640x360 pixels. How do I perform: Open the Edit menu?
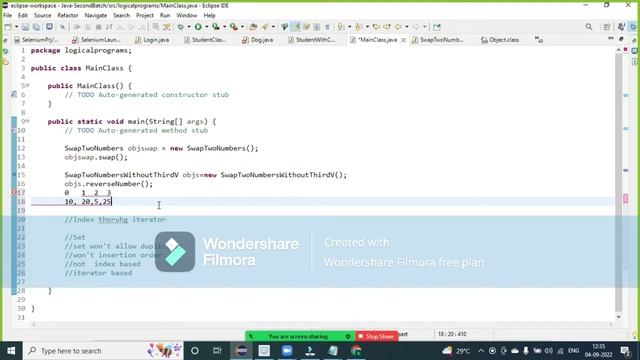click(x=23, y=16)
